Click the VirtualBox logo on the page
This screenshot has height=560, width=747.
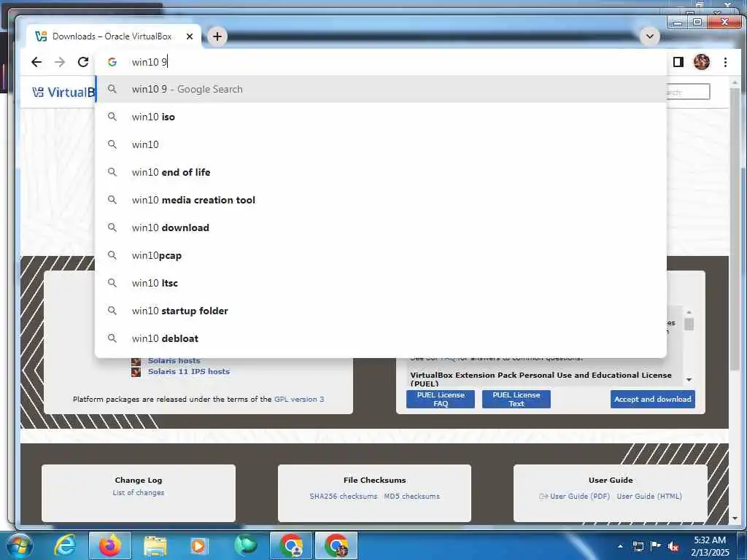[x=63, y=92]
